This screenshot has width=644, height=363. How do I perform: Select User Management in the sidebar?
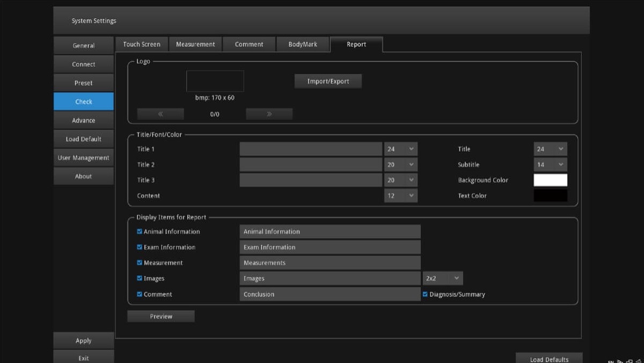tap(84, 158)
